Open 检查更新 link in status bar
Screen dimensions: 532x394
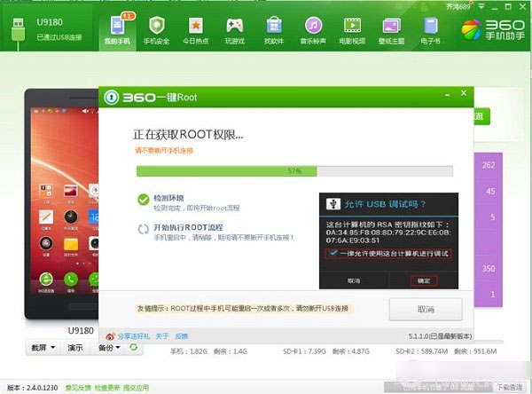(x=107, y=388)
